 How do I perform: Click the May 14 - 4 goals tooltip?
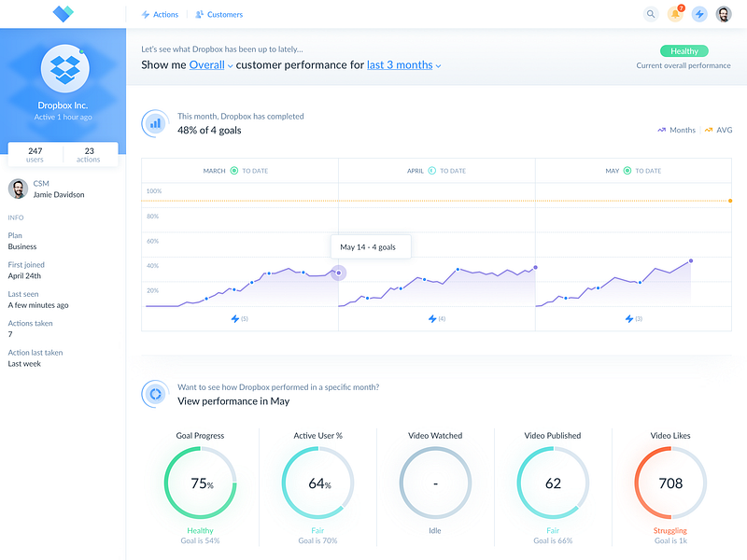[371, 246]
